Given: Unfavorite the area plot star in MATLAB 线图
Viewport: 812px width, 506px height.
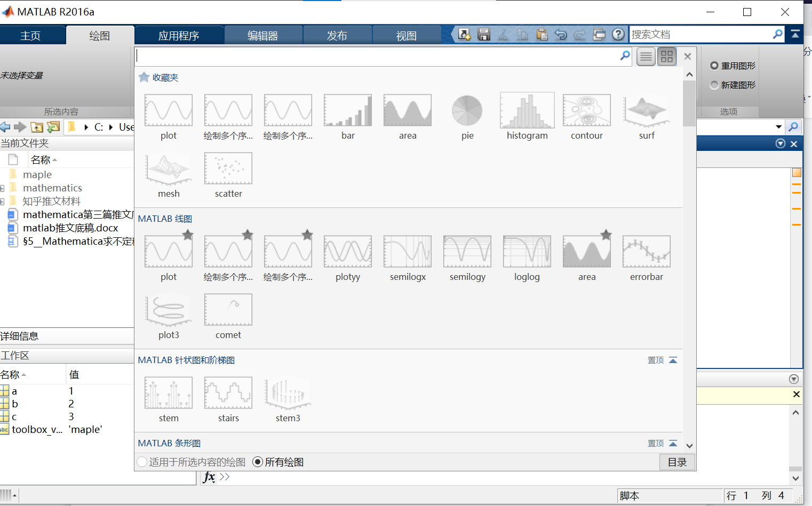Looking at the screenshot, I should pos(606,235).
